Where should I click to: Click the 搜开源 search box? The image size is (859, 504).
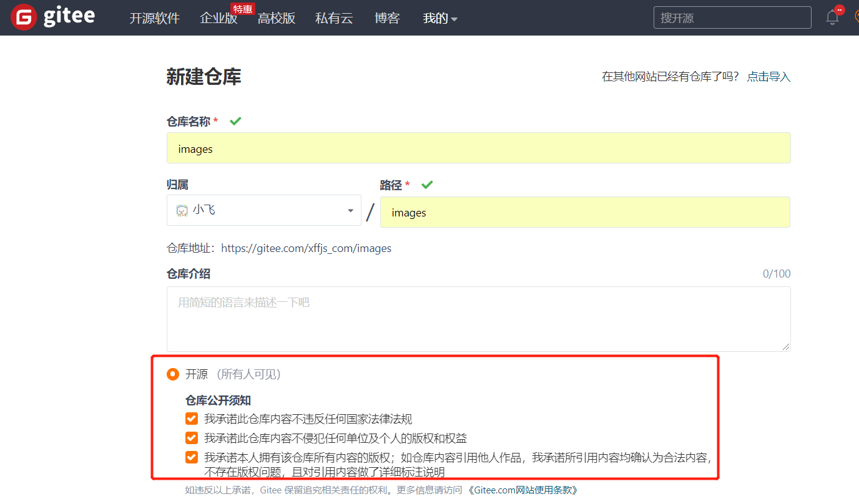(732, 17)
